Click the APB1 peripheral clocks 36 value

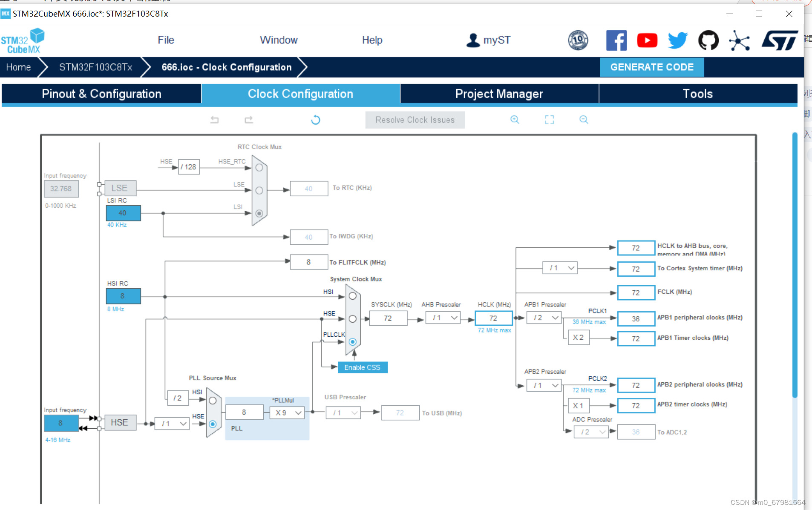click(636, 319)
